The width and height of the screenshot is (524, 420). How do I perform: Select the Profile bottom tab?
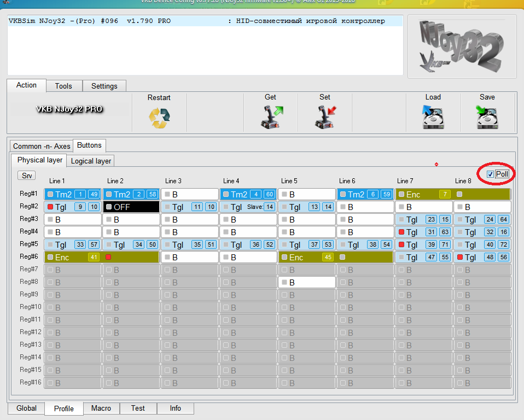[x=64, y=409]
